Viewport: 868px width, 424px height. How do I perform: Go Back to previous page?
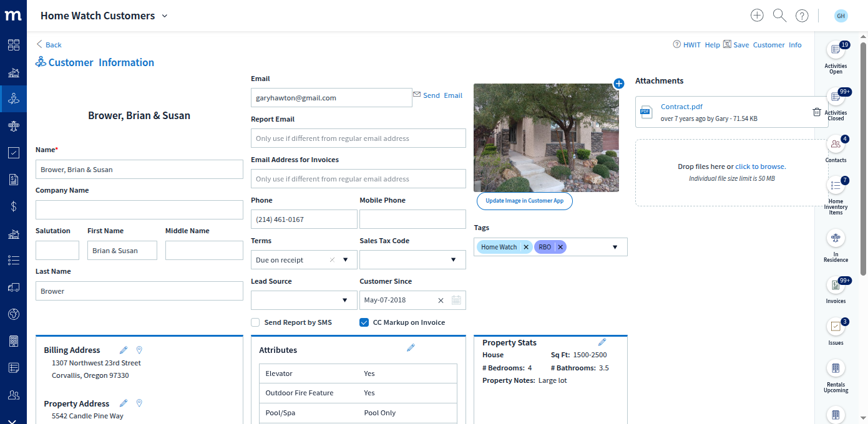pyautogui.click(x=49, y=44)
